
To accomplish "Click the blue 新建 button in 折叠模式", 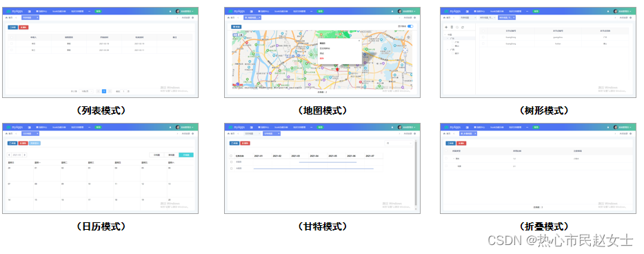I will [x=450, y=143].
